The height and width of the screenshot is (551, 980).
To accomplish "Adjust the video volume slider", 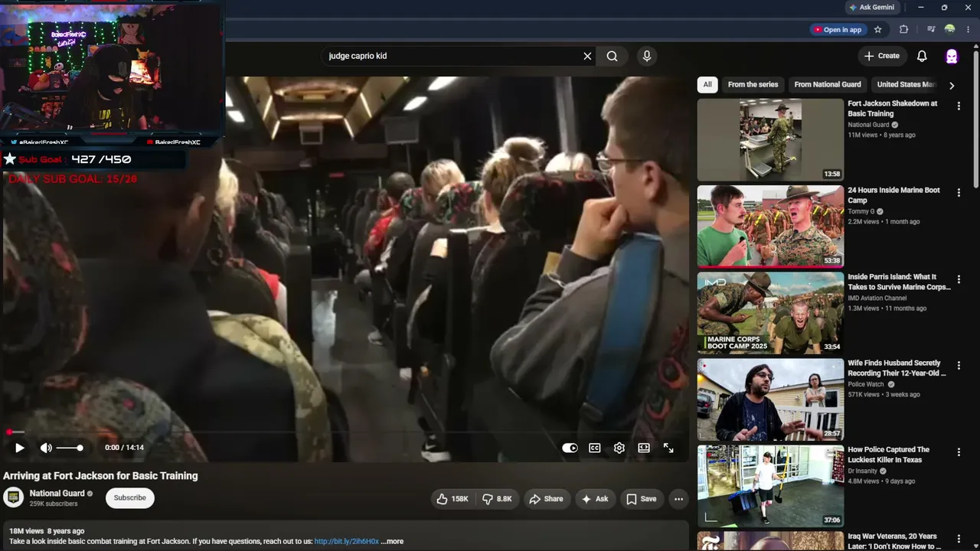I will click(69, 448).
